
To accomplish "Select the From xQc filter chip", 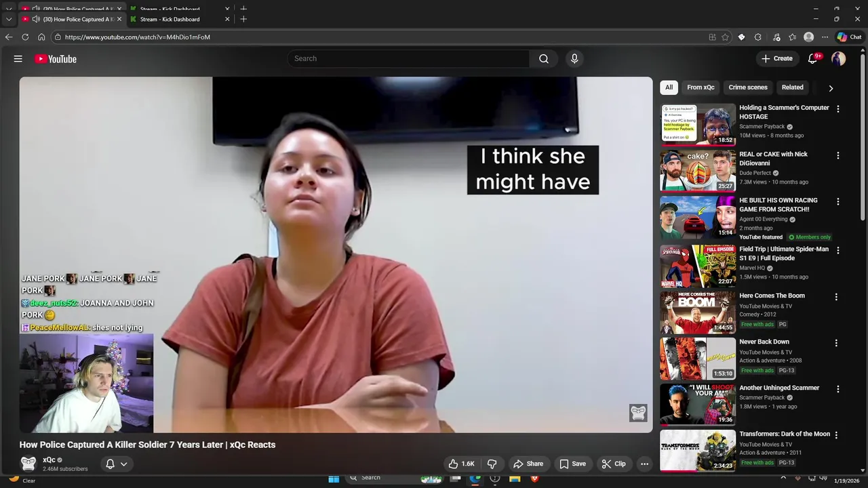I will point(701,87).
